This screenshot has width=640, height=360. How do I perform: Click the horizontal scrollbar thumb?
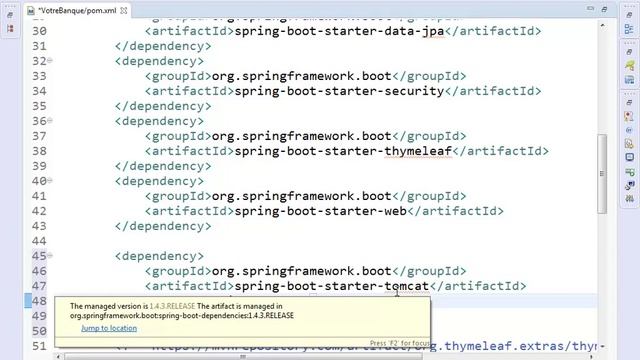pyautogui.click(x=243, y=357)
